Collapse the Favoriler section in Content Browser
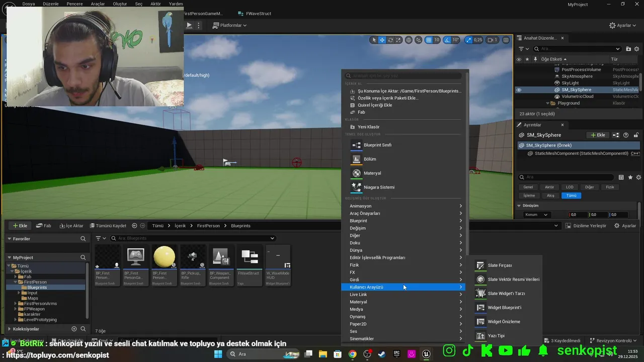This screenshot has height=362, width=644. (9, 239)
